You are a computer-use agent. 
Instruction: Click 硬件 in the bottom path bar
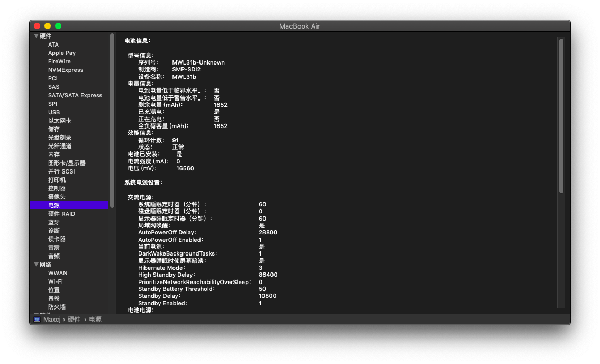pyautogui.click(x=74, y=319)
